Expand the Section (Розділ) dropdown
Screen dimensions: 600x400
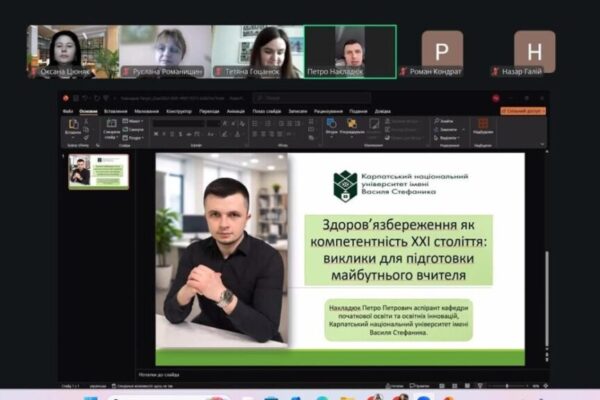(136, 137)
